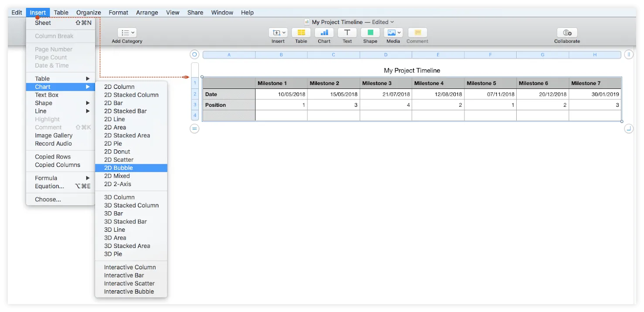Select Text Box in Insert menu
The height and width of the screenshot is (312, 644).
coord(47,95)
